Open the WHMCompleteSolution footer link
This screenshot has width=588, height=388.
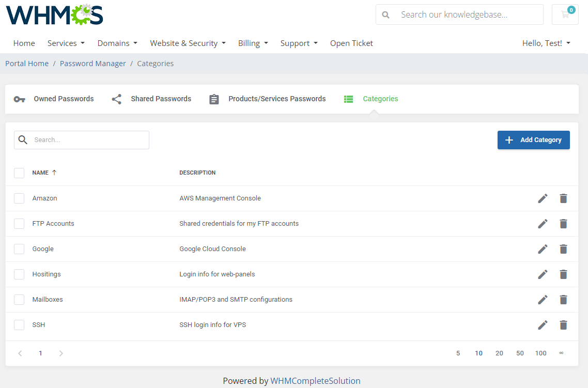point(315,381)
